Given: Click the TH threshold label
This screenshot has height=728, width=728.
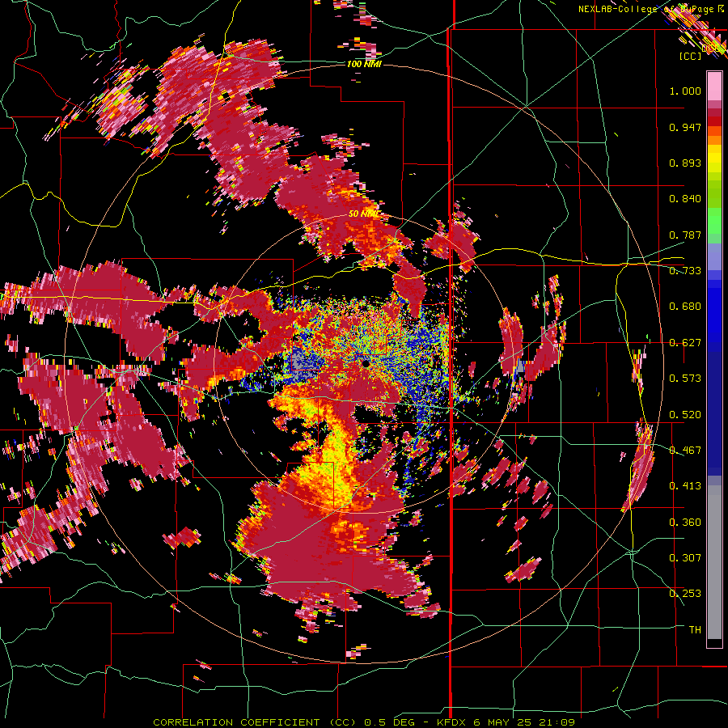Looking at the screenshot, I should (695, 630).
